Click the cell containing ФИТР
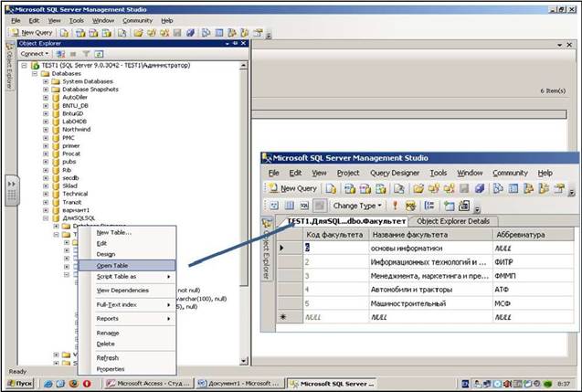Image resolution: width=582 pixels, height=392 pixels. pos(533,262)
